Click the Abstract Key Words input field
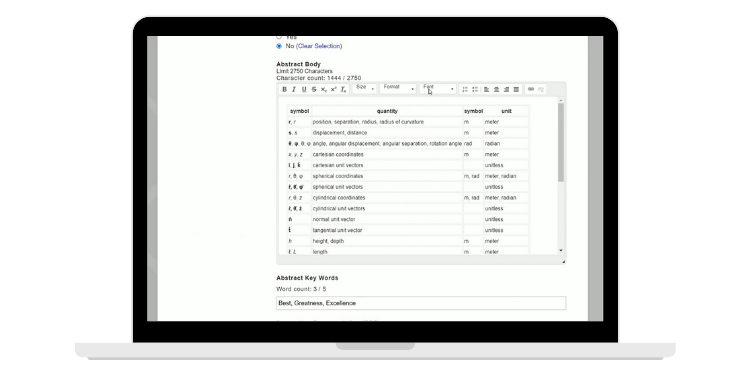Image resolution: width=750 pixels, height=382 pixels. pyautogui.click(x=421, y=303)
